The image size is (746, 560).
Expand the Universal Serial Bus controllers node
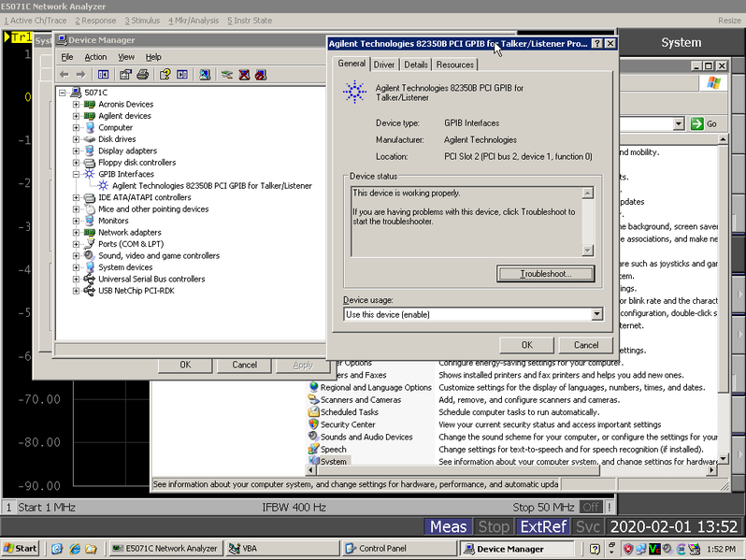pos(77,280)
